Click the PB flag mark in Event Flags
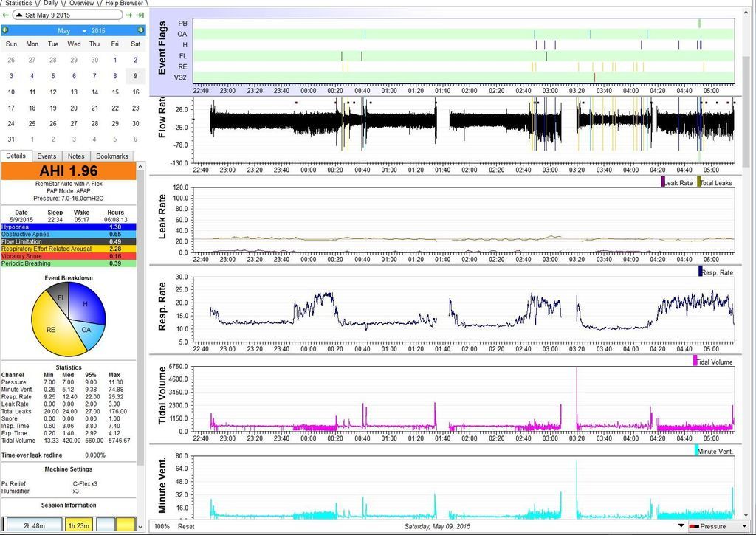Viewport: 756px width, 535px height. [700, 23]
